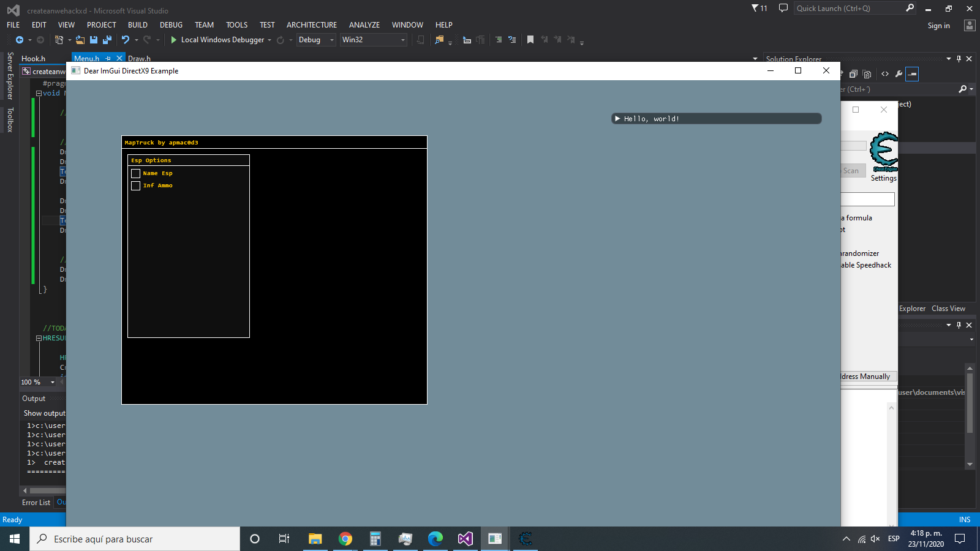Open Task View on the taskbar
This screenshot has height=551, width=980.
[x=284, y=539]
